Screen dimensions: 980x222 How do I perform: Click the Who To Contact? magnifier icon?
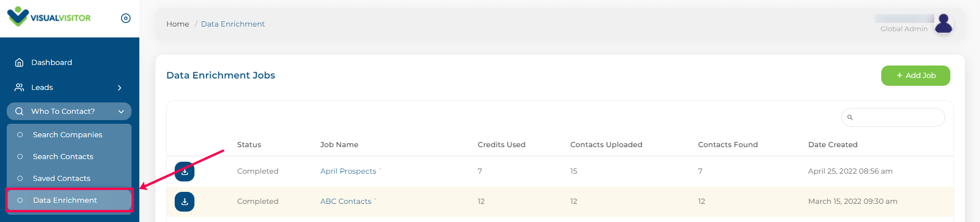tap(19, 111)
